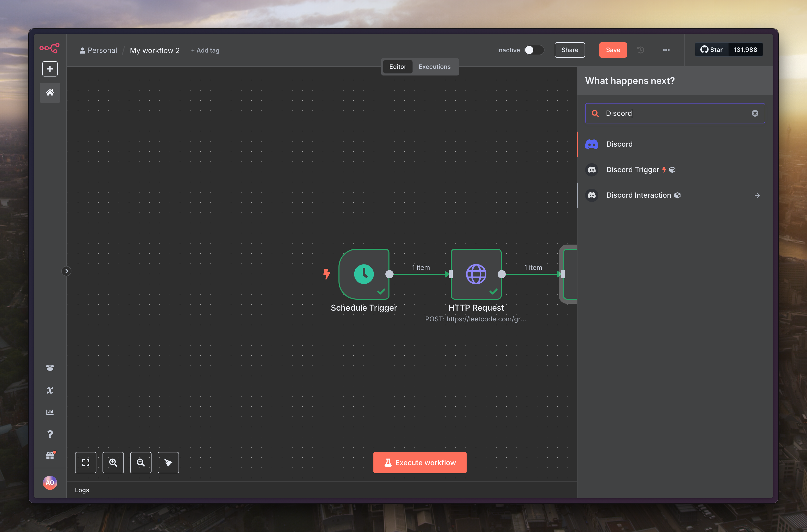Click the n8n logo icon
The height and width of the screenshot is (532, 807).
(x=49, y=48)
